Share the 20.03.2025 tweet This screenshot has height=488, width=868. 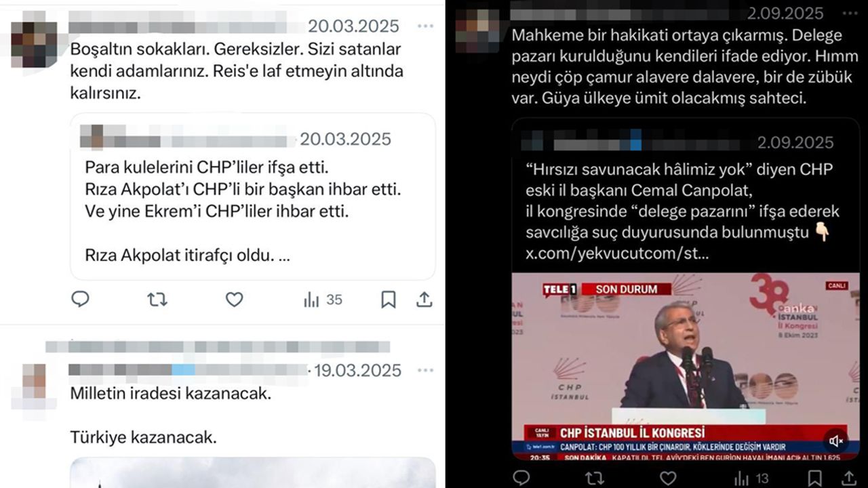click(424, 299)
